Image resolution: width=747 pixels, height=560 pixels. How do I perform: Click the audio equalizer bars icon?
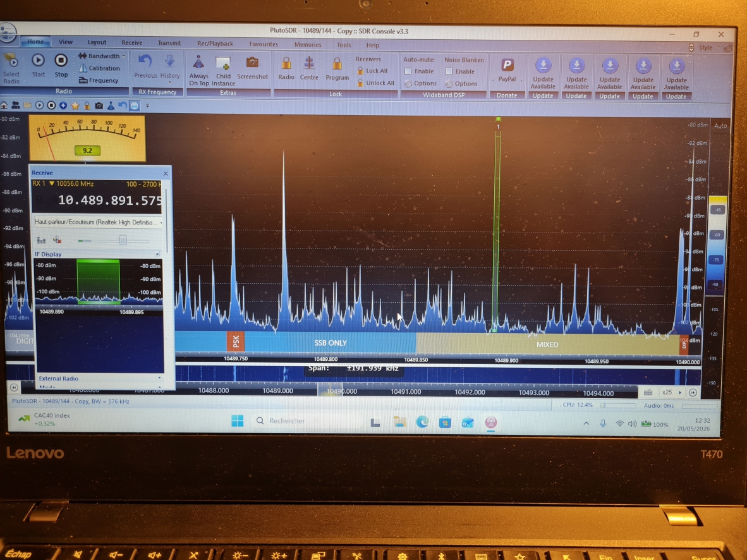tap(42, 240)
